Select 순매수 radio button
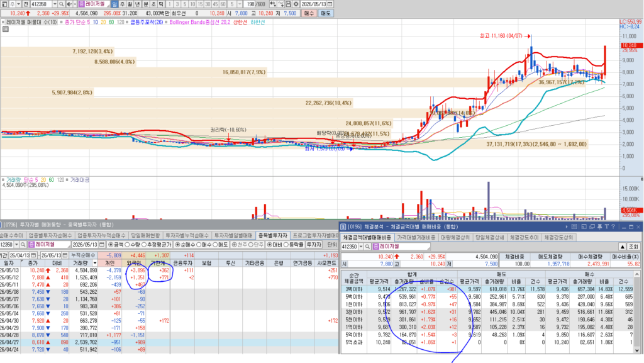Viewport: 644px width, 363px height. [177, 244]
